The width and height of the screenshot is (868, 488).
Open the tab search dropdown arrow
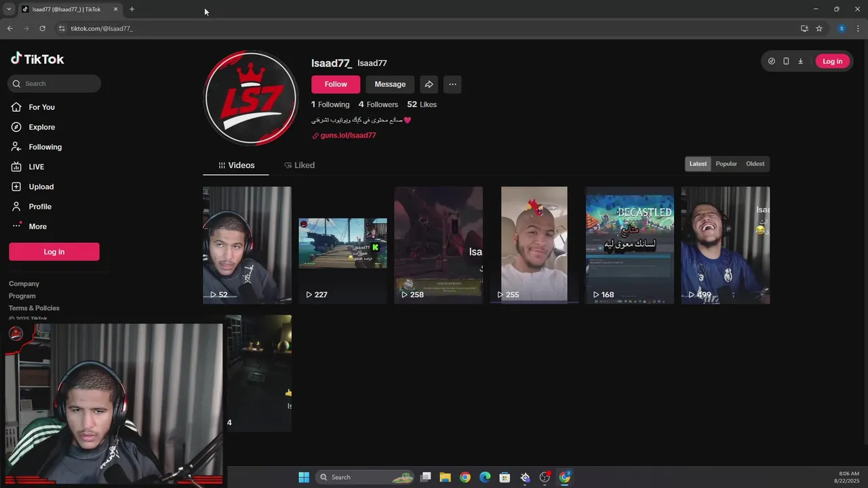(9, 9)
